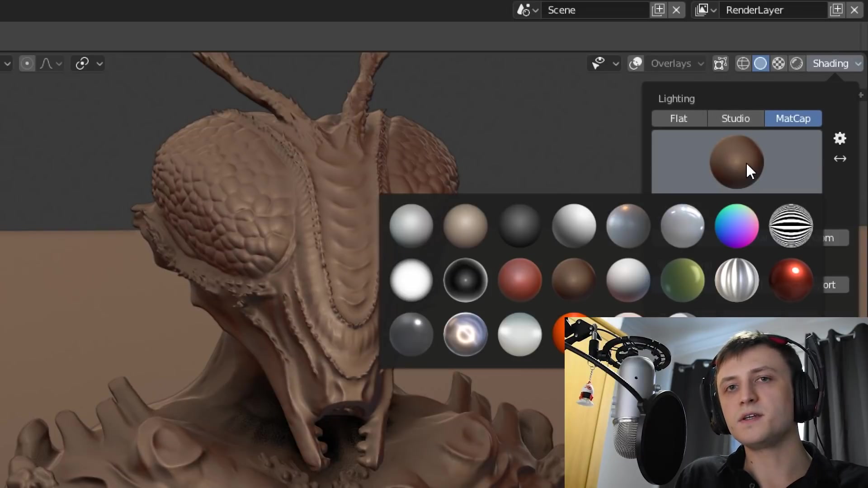Keep MatCap lighting mode selected
The width and height of the screenshot is (868, 488).
point(793,118)
